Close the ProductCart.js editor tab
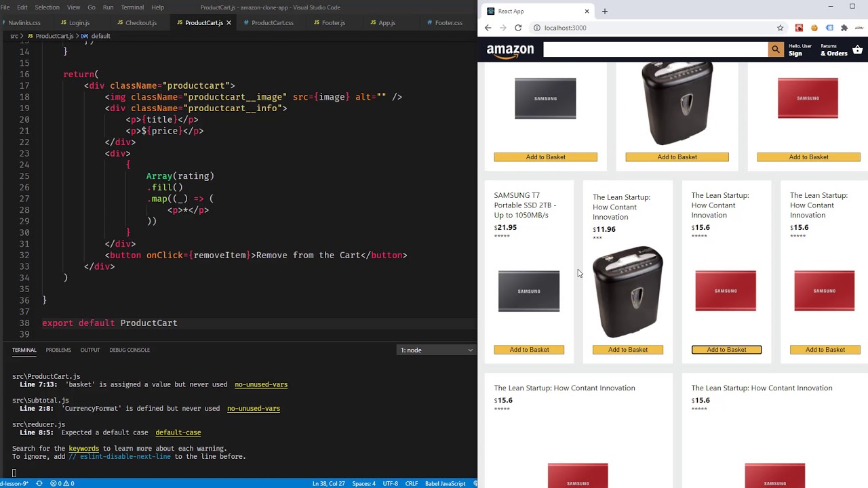Viewport: 868px width, 488px height. pyautogui.click(x=229, y=22)
